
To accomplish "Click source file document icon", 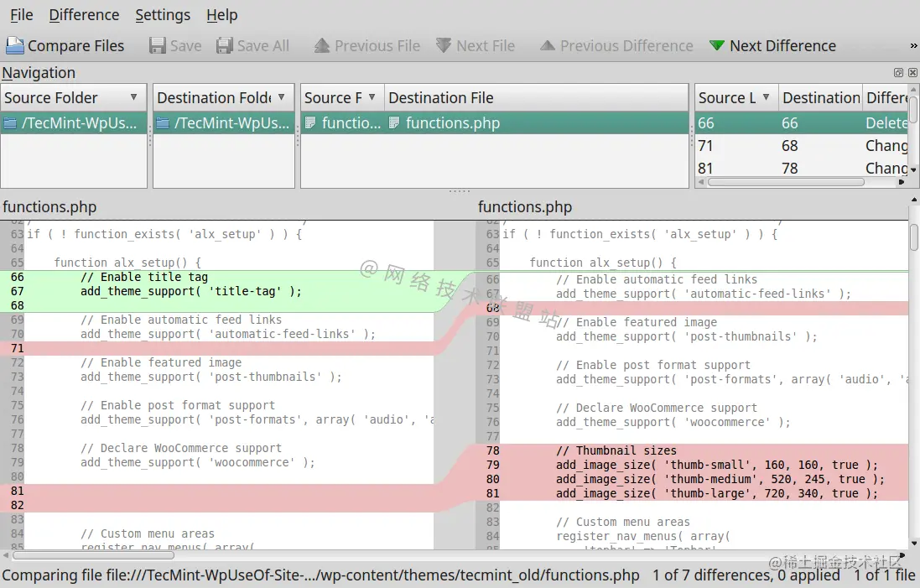I will (310, 123).
